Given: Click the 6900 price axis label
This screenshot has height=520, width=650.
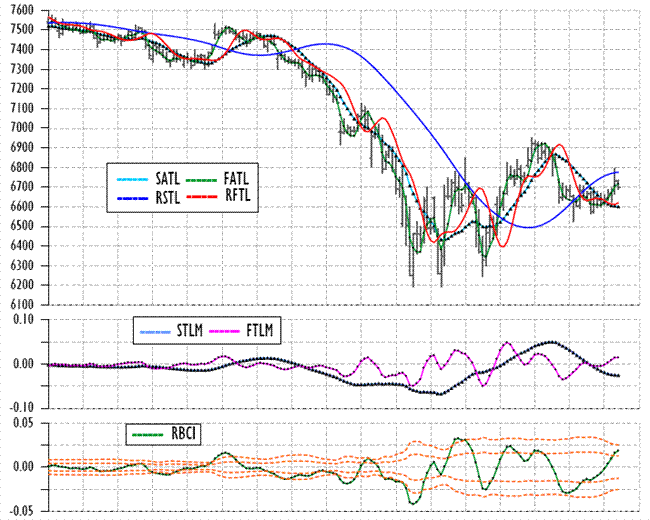Looking at the screenshot, I should [22, 148].
